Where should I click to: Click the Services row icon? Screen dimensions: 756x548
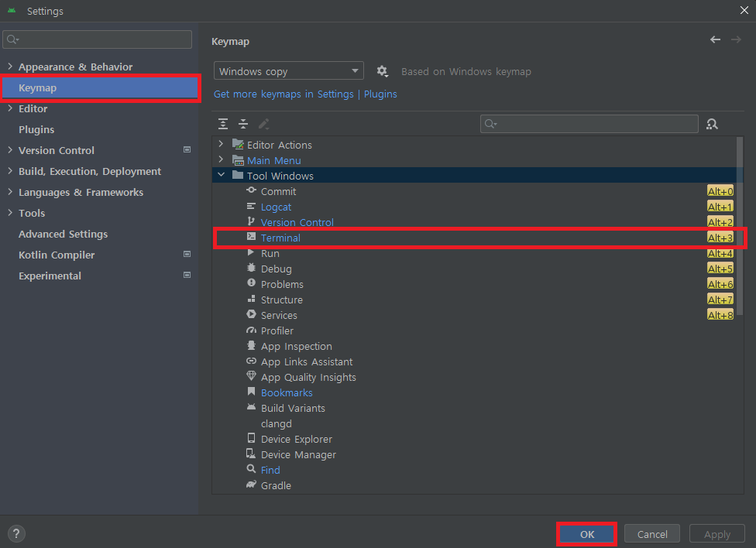point(251,314)
